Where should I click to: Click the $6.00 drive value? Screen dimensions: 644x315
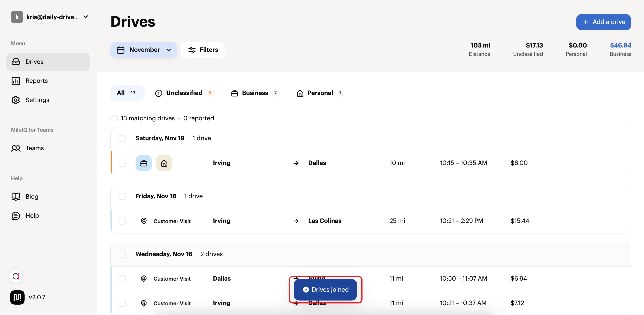(x=519, y=163)
